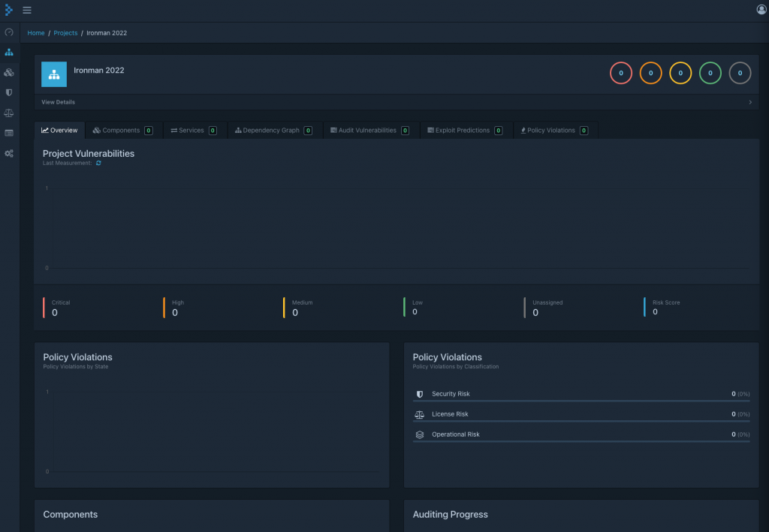
Task: Click the orange high severity circle
Action: point(651,73)
